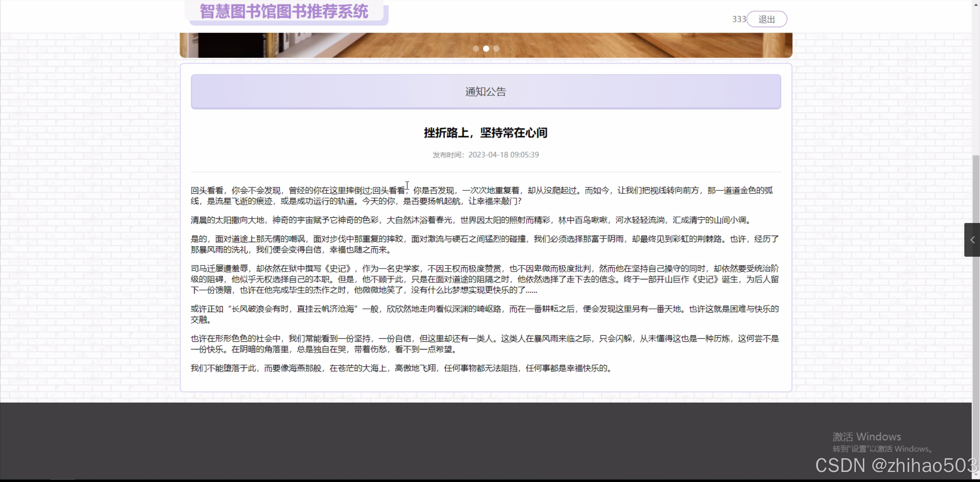Image resolution: width=980 pixels, height=482 pixels.
Task: Click the closing paragraph about 海燕
Action: coord(401,368)
